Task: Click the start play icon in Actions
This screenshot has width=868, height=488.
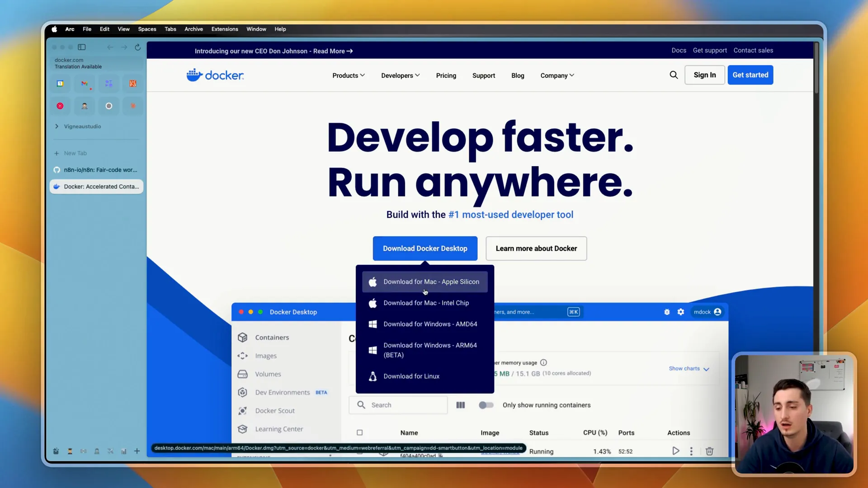Action: tap(675, 451)
